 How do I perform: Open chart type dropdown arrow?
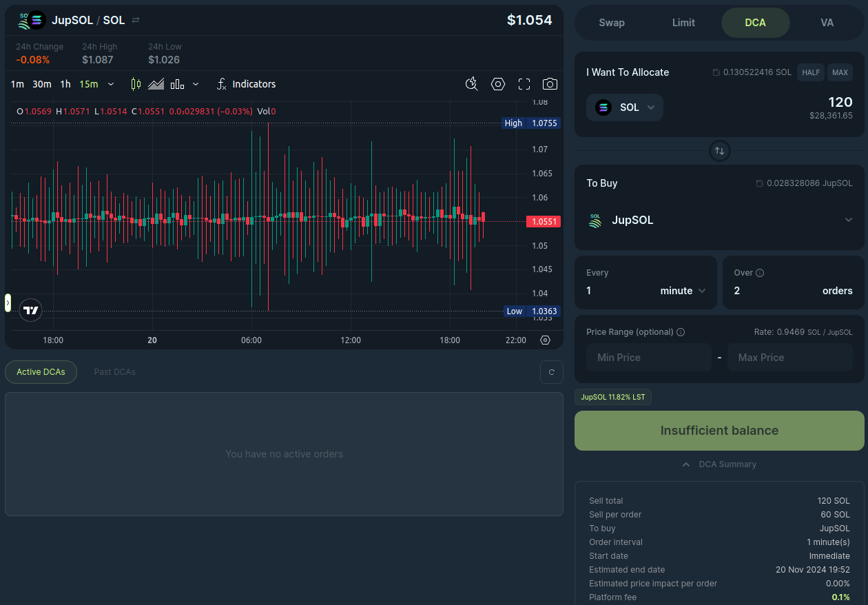coord(196,84)
